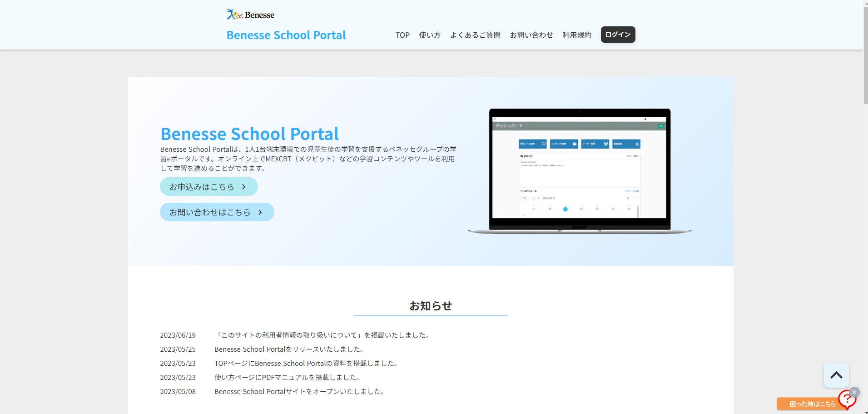Click the お知らせ section heading

[431, 306]
